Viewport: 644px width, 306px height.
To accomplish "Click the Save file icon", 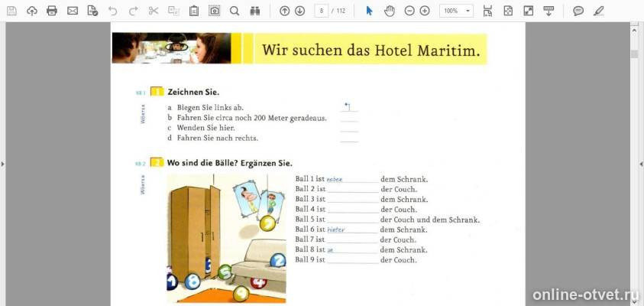I will (11, 11).
